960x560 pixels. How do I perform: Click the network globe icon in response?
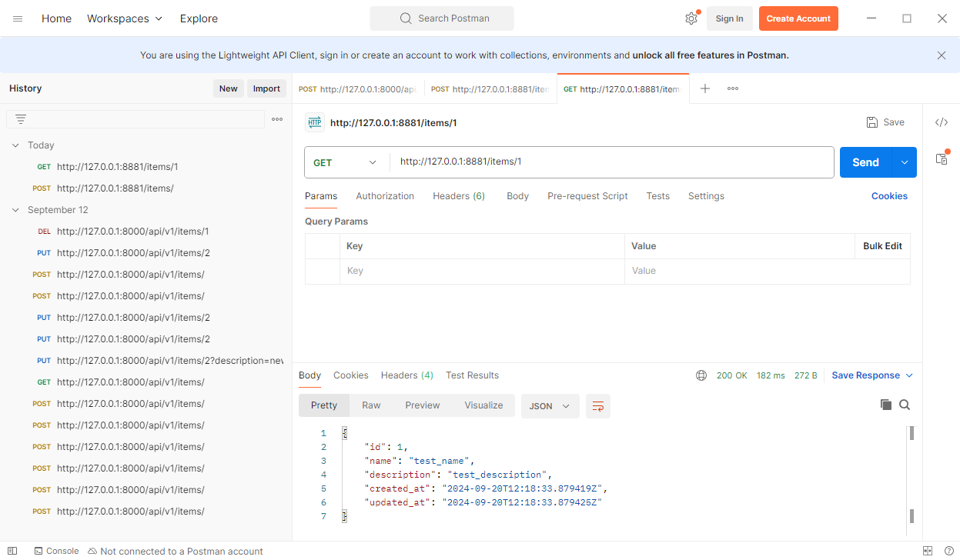701,375
